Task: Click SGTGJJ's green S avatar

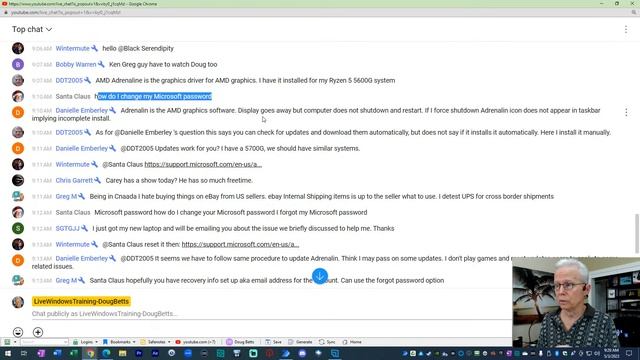Action: (x=18, y=228)
